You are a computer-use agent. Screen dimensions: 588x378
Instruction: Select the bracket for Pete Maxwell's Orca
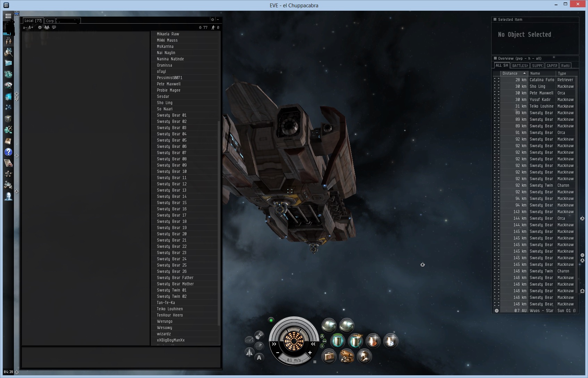tap(497, 93)
